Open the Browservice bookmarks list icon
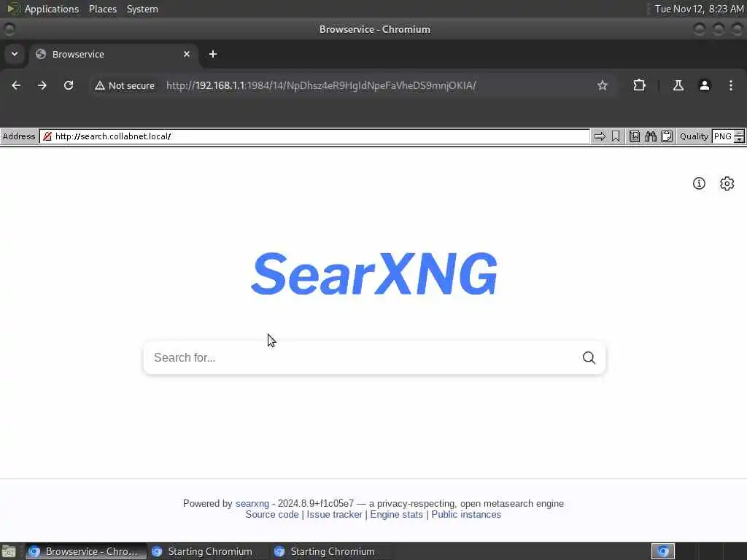Viewport: 747px width, 560px height. (635, 136)
